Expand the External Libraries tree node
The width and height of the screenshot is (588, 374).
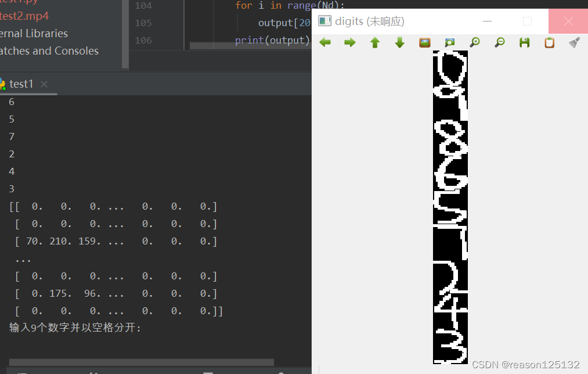[x=34, y=33]
